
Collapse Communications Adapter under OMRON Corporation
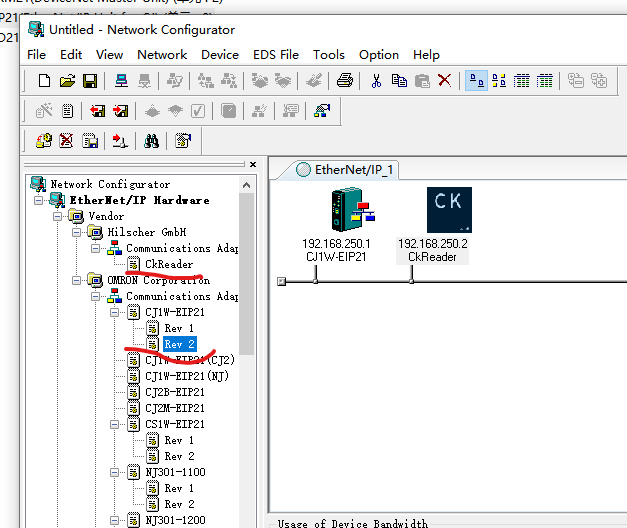point(96,296)
